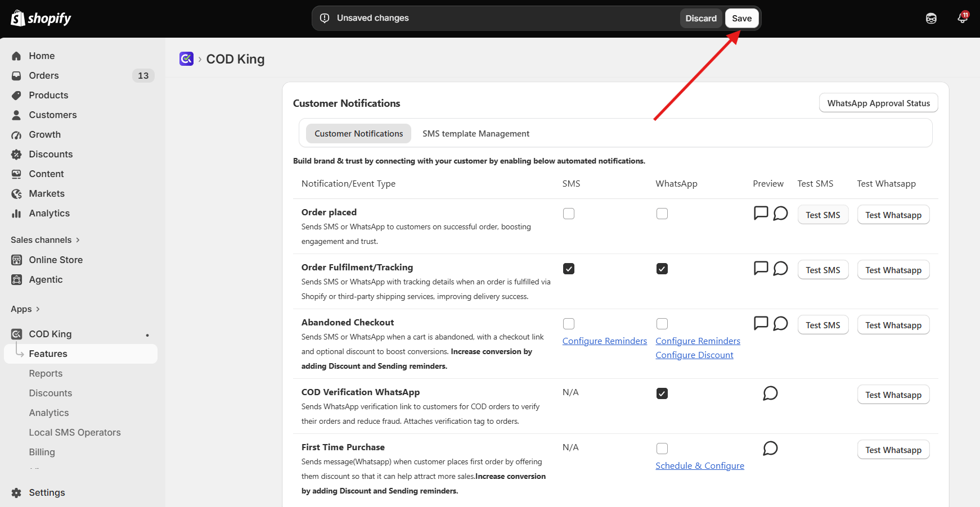Viewport: 980px width, 507px height.
Task: Open Features under COD King
Action: 81,354
